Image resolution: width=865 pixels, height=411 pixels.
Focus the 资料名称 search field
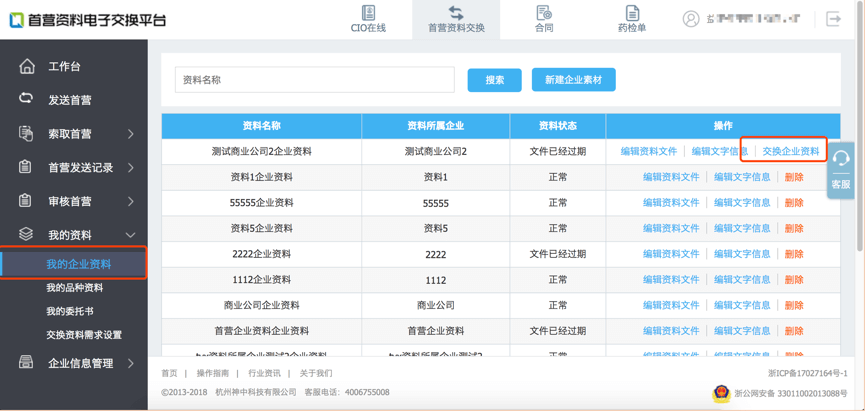click(314, 80)
